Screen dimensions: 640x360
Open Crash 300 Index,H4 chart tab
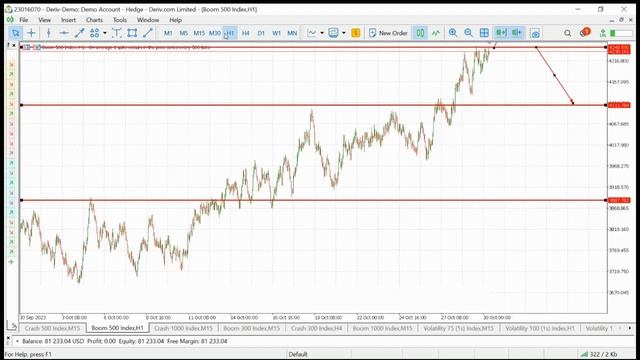point(316,328)
